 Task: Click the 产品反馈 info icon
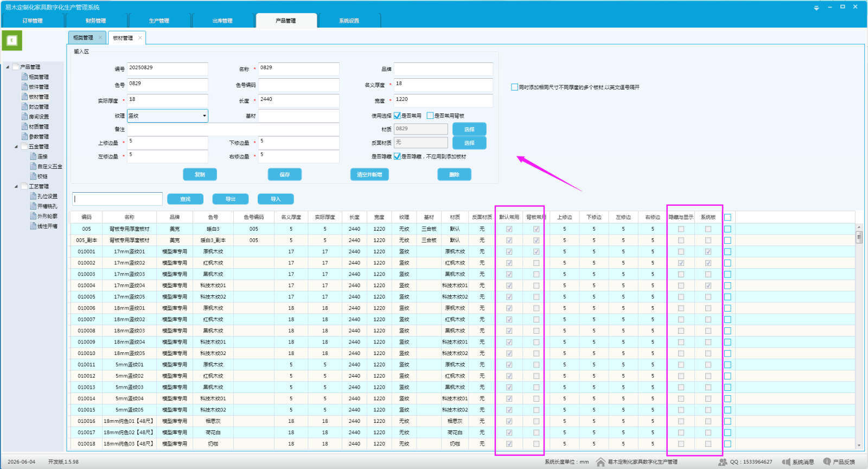click(827, 461)
